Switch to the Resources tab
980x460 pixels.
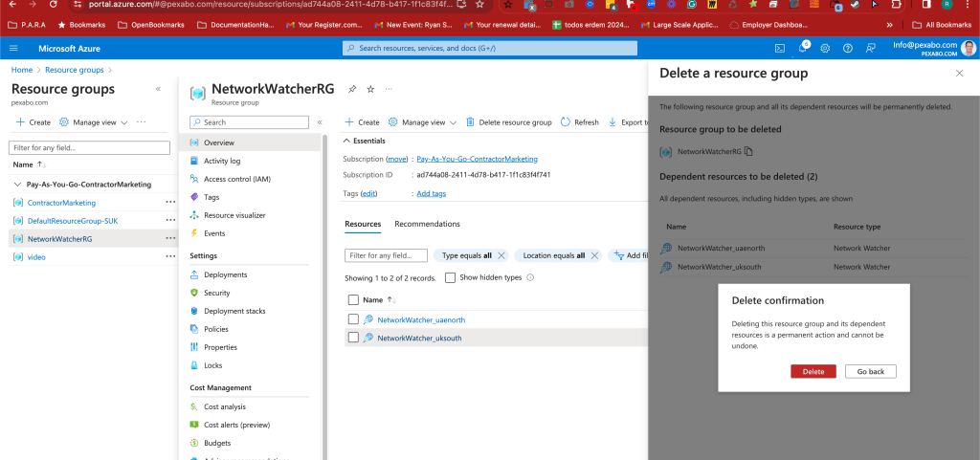coord(363,224)
